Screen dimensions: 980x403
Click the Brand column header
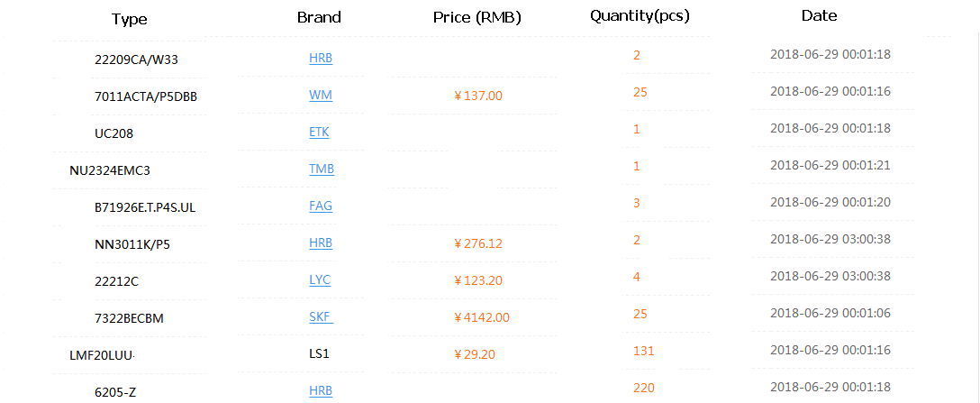point(319,17)
